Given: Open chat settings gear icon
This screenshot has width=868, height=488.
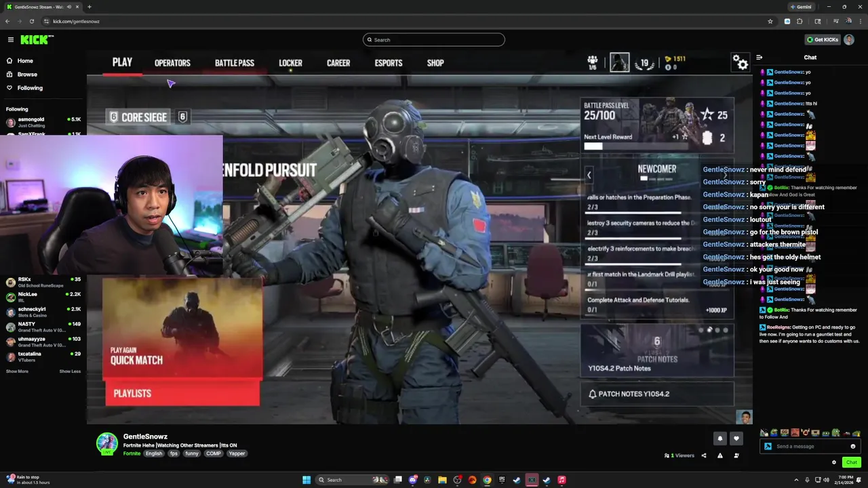Looking at the screenshot, I should click(x=834, y=462).
